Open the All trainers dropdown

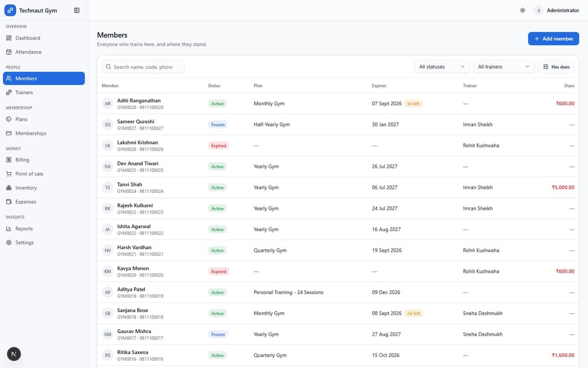(504, 67)
